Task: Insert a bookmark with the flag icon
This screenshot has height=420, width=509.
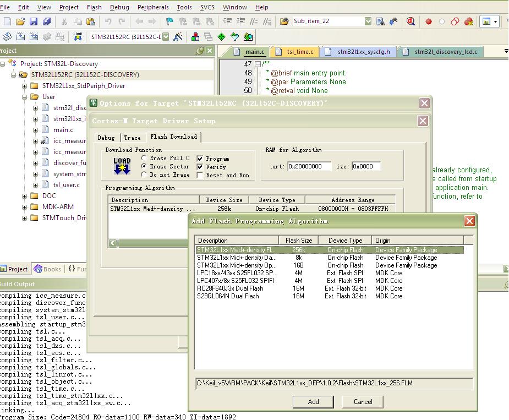Action: pos(169,21)
